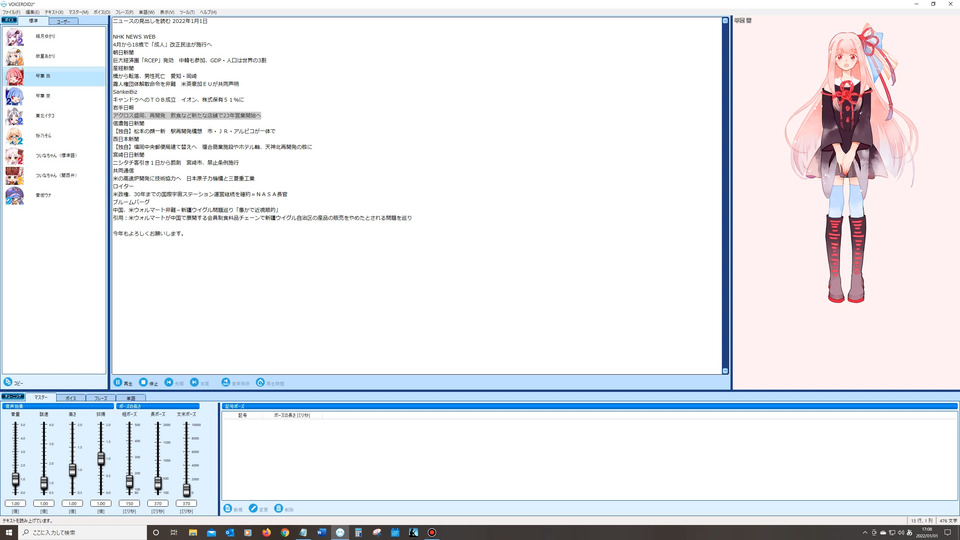
Task: Choose the ついなちゃん（関西弁）voice avatar
Action: pyautogui.click(x=15, y=176)
